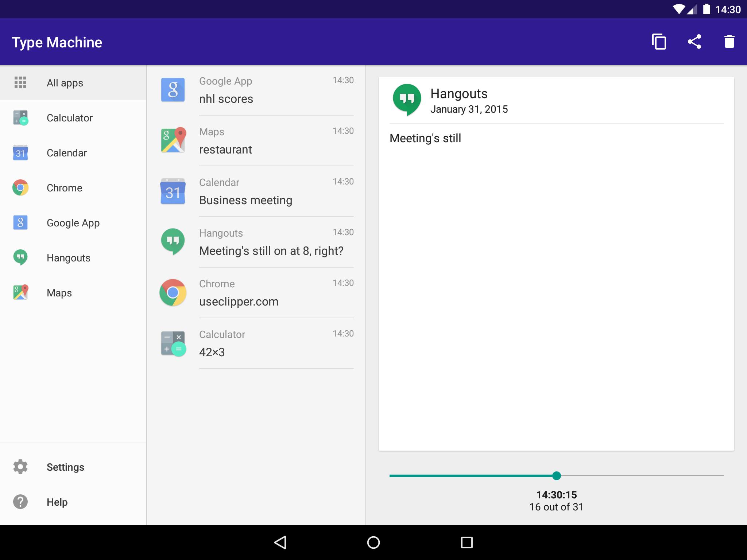
Task: Open useclipper.com Chrome clipboard link
Action: click(256, 293)
